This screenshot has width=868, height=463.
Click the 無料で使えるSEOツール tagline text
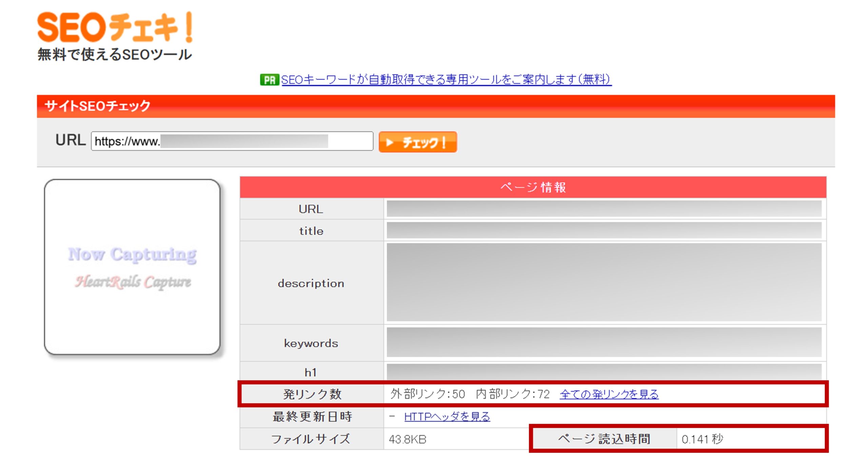click(115, 55)
